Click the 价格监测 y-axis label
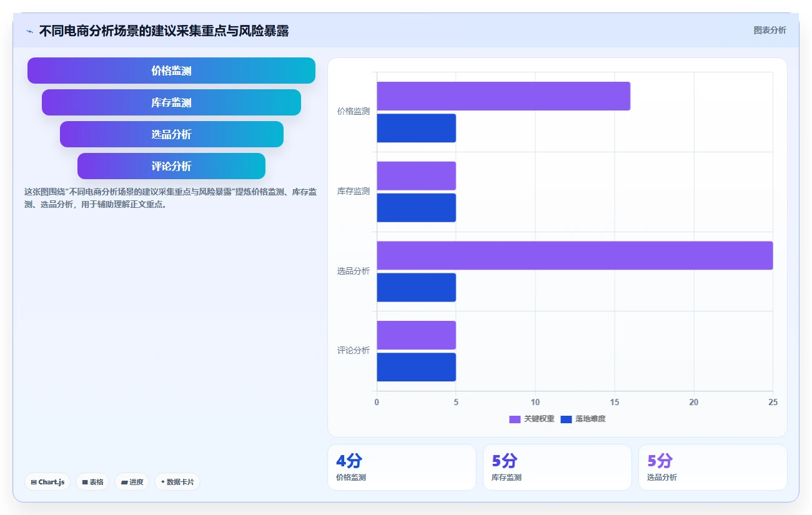 (353, 112)
